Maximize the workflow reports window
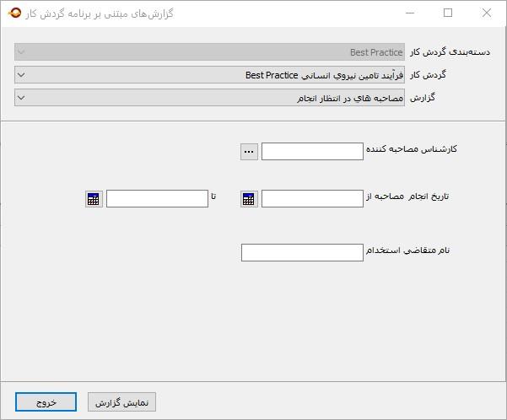The height and width of the screenshot is (420, 507). point(448,13)
